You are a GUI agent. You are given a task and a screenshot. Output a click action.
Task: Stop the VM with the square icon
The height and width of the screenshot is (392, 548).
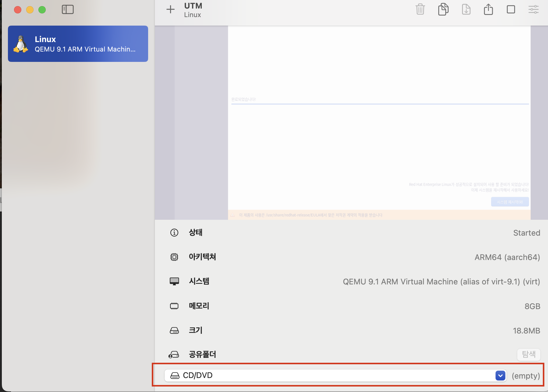511,9
